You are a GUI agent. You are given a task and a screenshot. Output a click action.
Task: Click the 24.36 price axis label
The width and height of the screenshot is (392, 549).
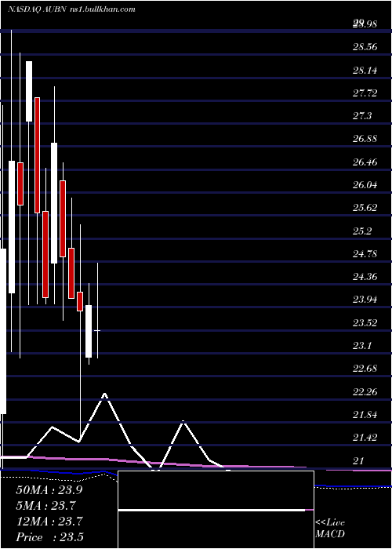365,277
